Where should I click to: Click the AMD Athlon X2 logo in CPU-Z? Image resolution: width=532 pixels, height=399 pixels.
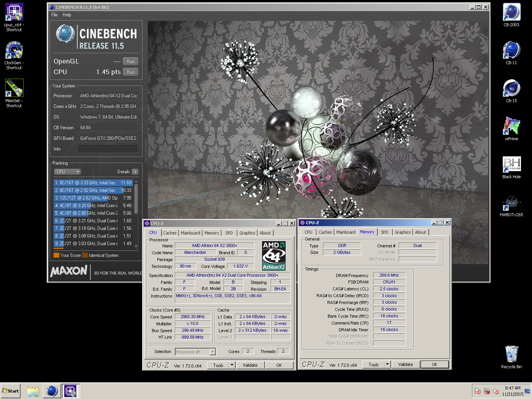pos(274,256)
